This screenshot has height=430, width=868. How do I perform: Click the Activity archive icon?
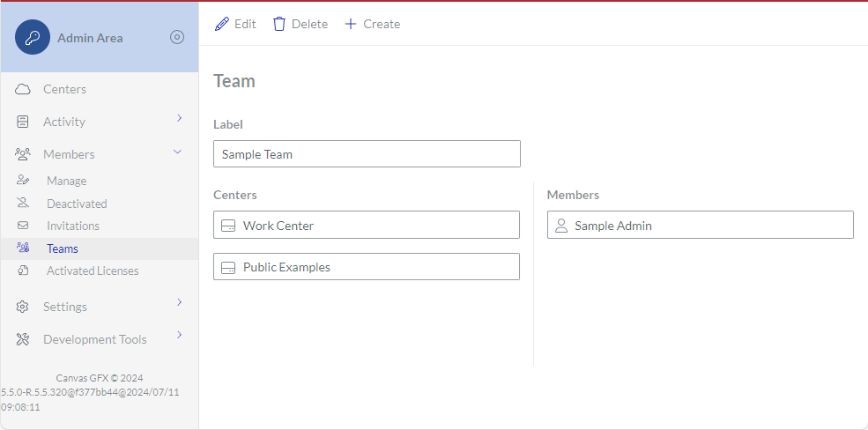pyautogui.click(x=23, y=122)
